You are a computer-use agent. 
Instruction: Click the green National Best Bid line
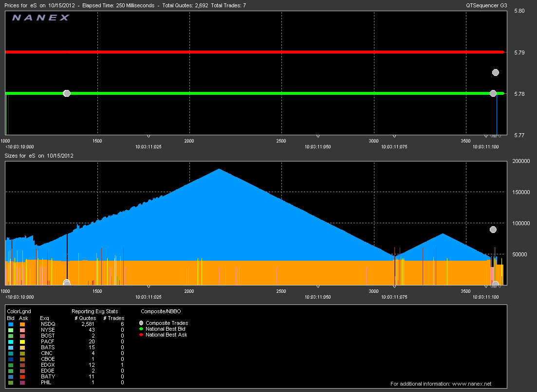[255, 93]
